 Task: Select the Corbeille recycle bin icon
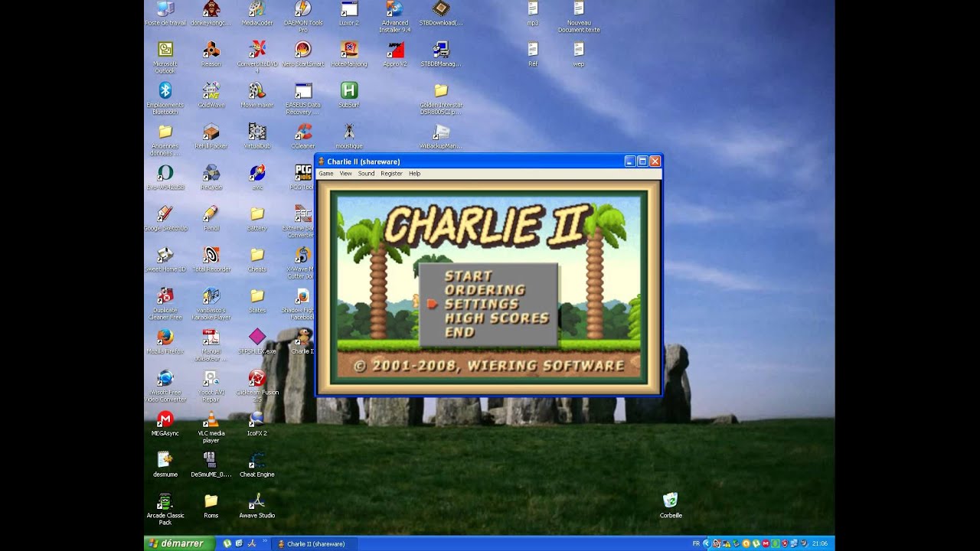pyautogui.click(x=671, y=506)
